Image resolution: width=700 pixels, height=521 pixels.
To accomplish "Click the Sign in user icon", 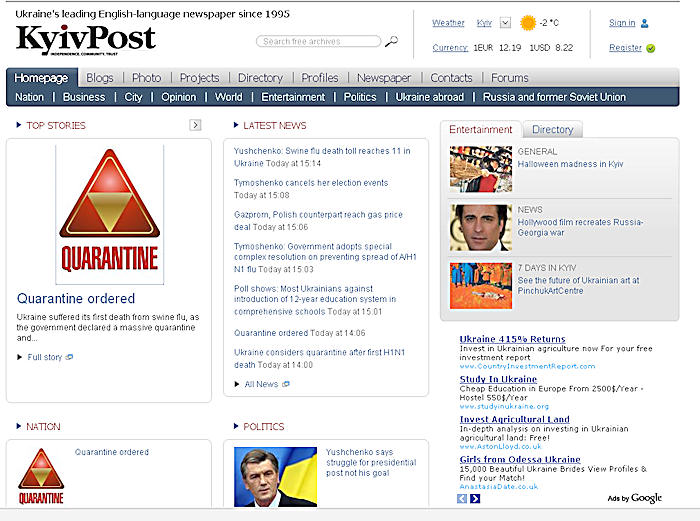I will click(x=645, y=23).
